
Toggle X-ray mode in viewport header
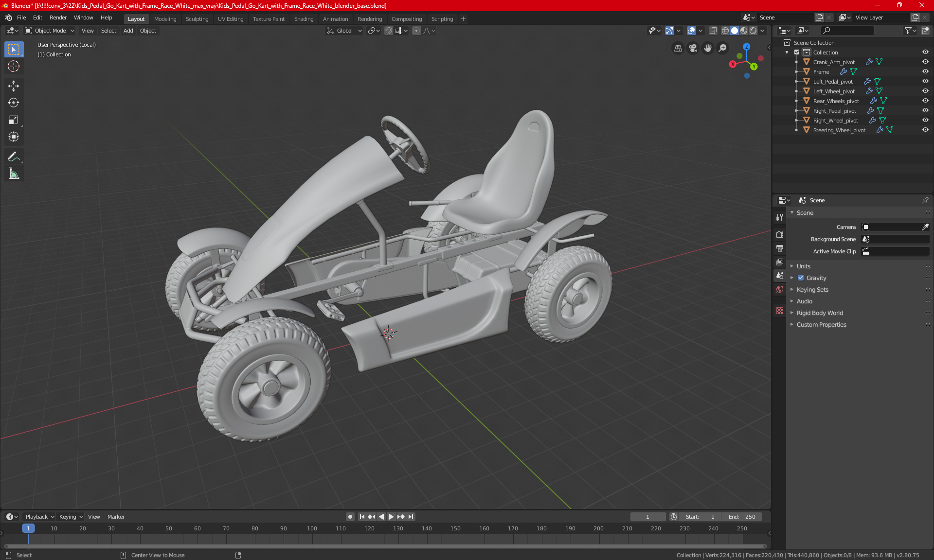tap(713, 31)
